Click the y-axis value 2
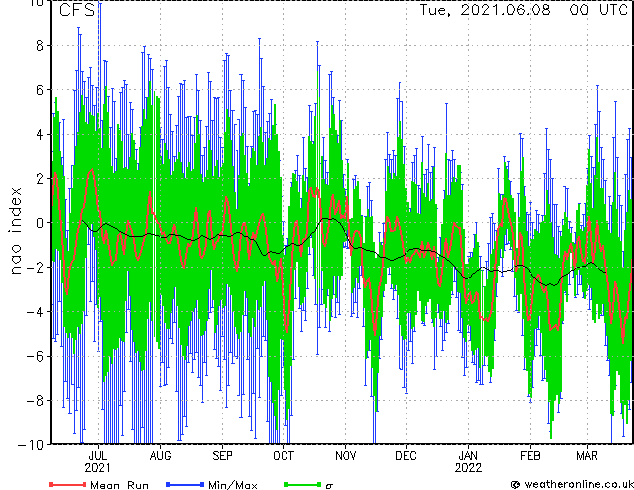The image size is (634, 490). 40,179
